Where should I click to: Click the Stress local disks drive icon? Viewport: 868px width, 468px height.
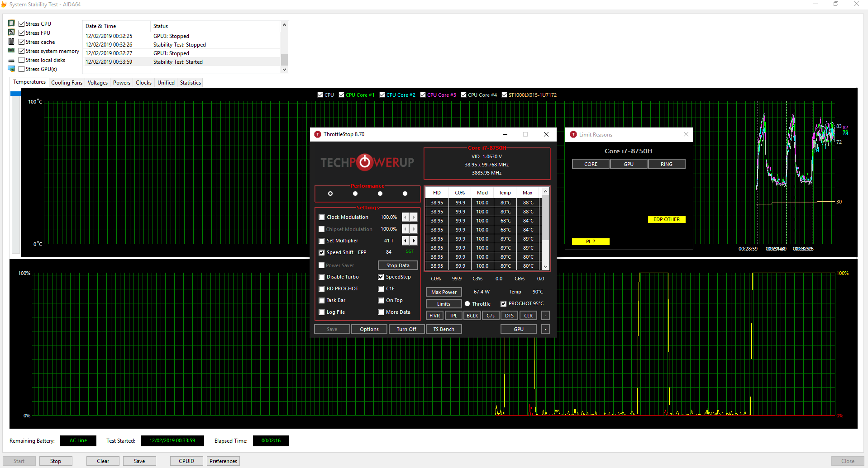pos(11,60)
